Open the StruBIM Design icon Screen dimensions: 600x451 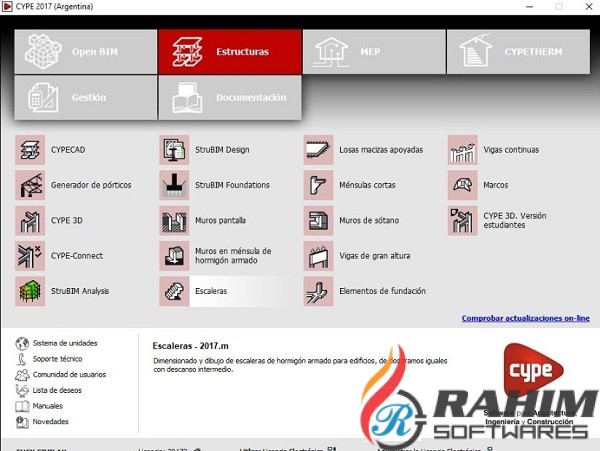click(x=174, y=150)
